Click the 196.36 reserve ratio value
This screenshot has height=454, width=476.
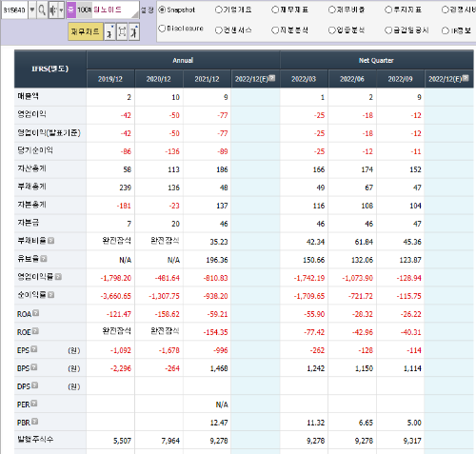(217, 260)
